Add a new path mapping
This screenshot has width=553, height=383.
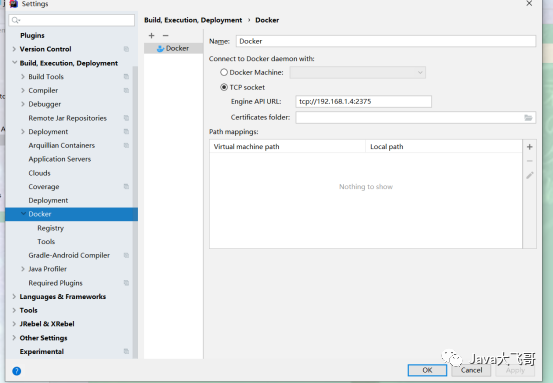point(529,147)
